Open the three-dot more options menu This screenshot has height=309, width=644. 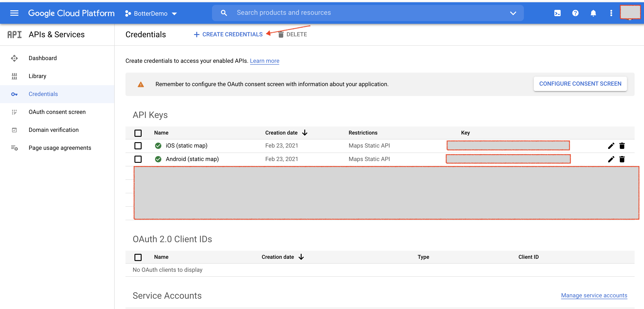611,13
